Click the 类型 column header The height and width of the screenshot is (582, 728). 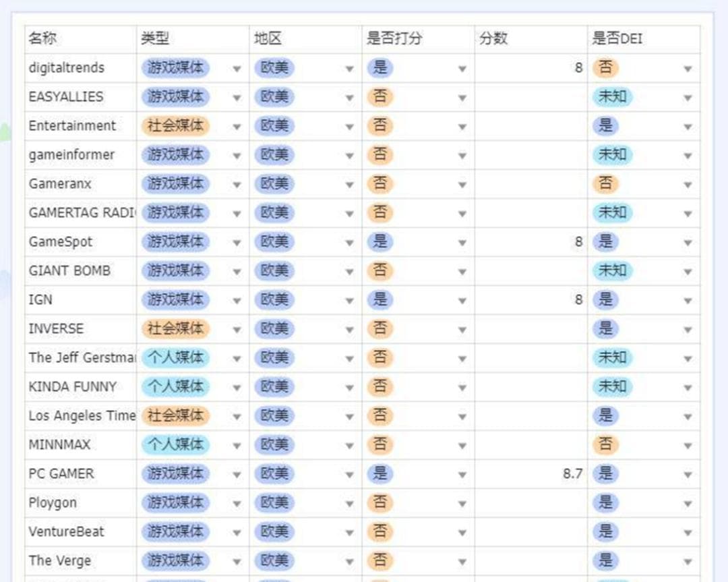155,39
